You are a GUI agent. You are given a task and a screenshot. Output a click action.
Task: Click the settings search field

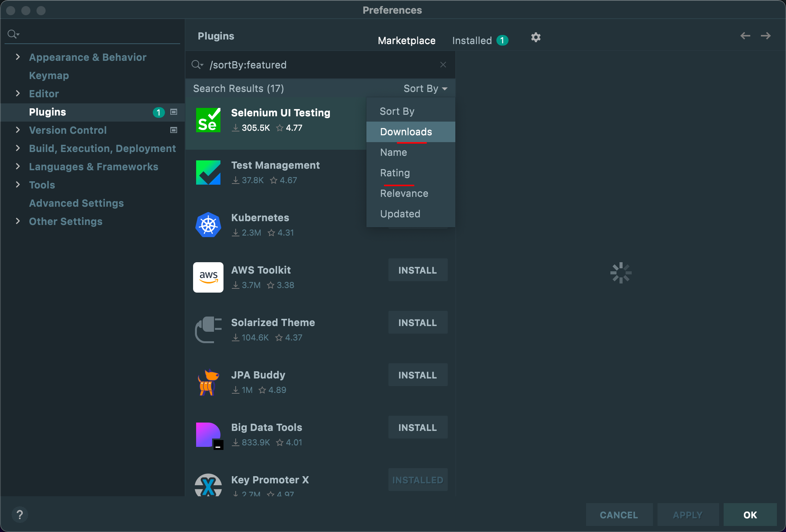pyautogui.click(x=95, y=34)
